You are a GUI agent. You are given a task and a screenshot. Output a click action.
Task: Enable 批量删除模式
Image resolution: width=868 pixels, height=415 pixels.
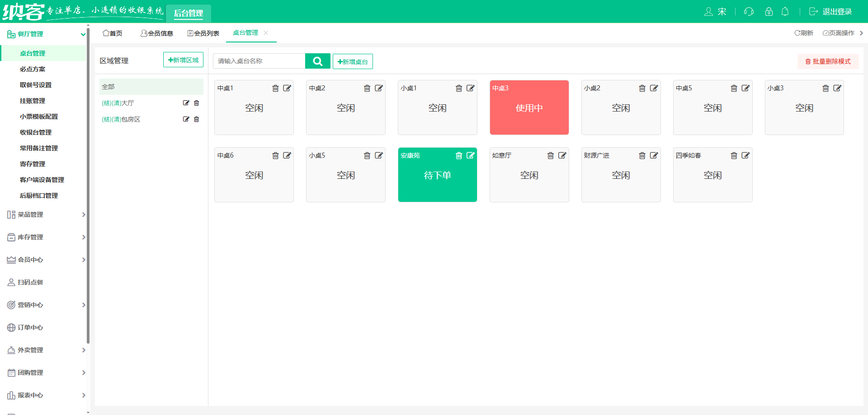pos(828,61)
